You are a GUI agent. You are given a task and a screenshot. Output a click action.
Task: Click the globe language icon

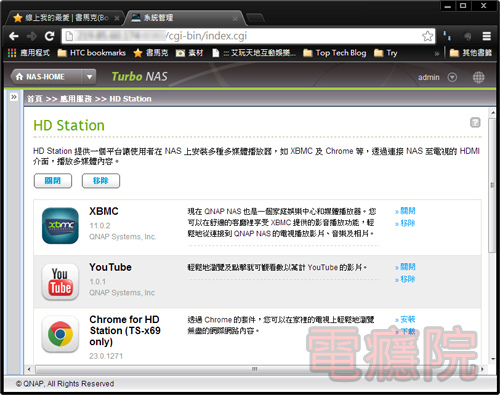click(478, 77)
